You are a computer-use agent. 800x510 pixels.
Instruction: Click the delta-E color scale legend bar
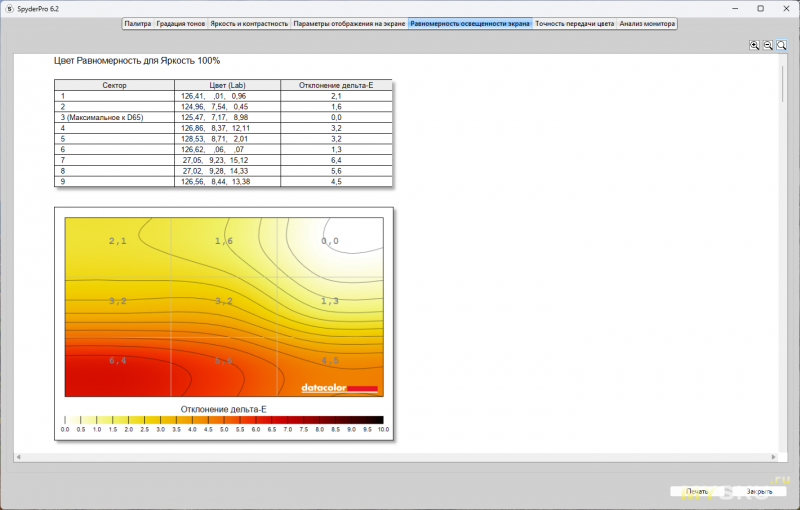click(x=224, y=420)
